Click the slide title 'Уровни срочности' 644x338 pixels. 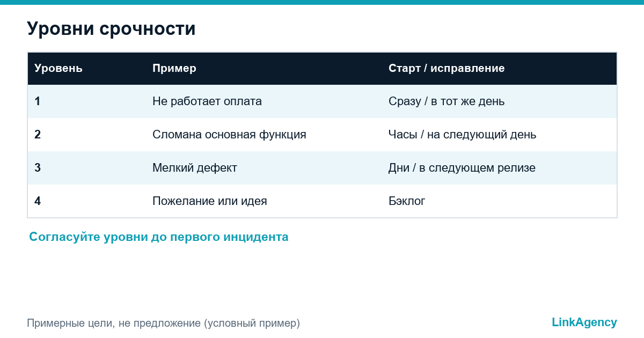(111, 28)
